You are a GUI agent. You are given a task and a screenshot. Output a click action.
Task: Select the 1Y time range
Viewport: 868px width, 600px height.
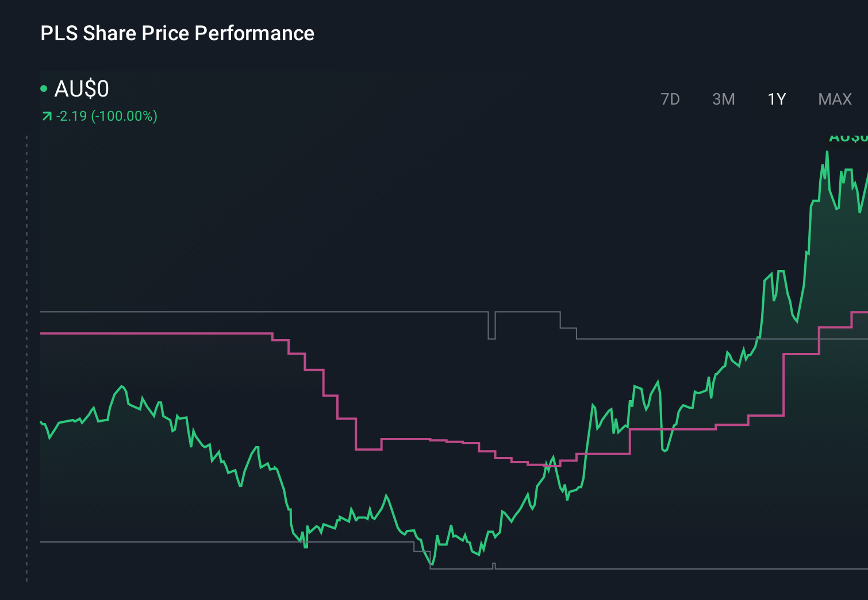click(x=777, y=99)
